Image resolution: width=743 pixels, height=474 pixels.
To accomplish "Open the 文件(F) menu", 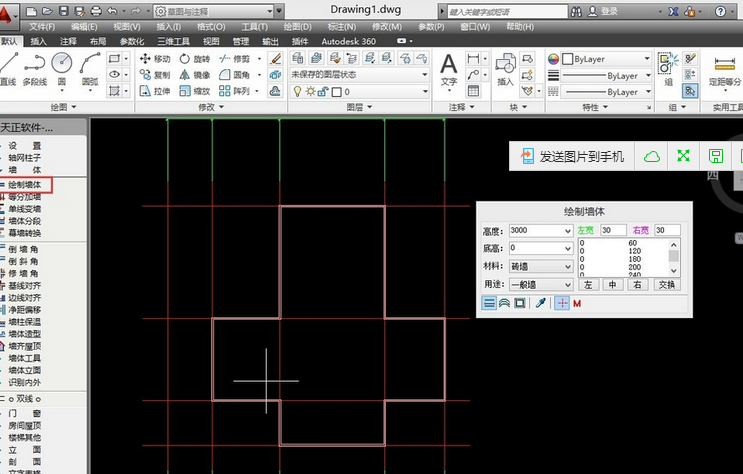I will point(42,27).
